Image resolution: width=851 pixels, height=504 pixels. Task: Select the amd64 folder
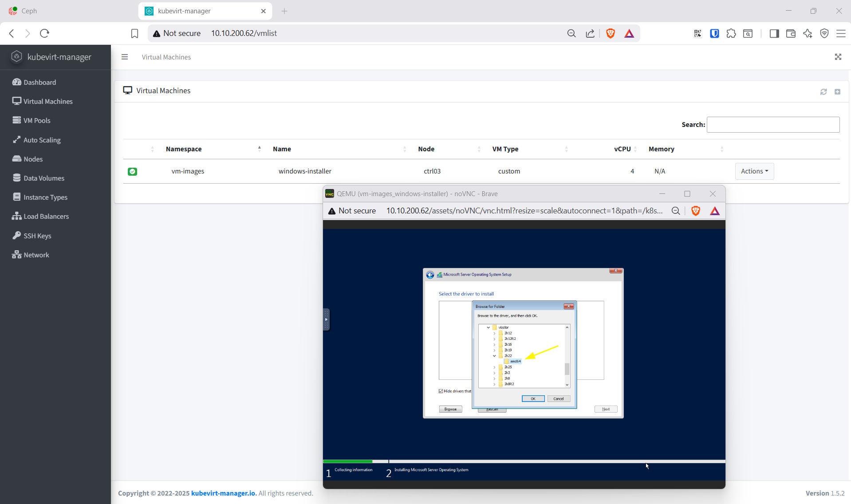pyautogui.click(x=515, y=361)
